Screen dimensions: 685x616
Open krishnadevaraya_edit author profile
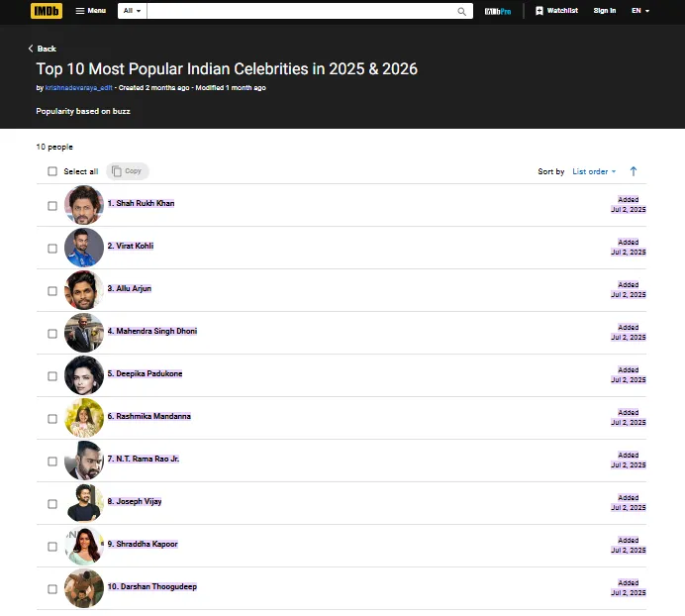(x=78, y=88)
